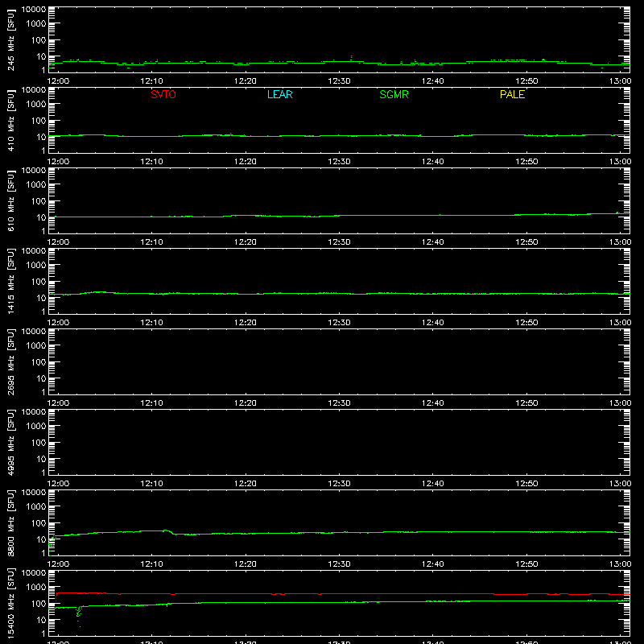Click the red SVTO station label

[x=163, y=94]
